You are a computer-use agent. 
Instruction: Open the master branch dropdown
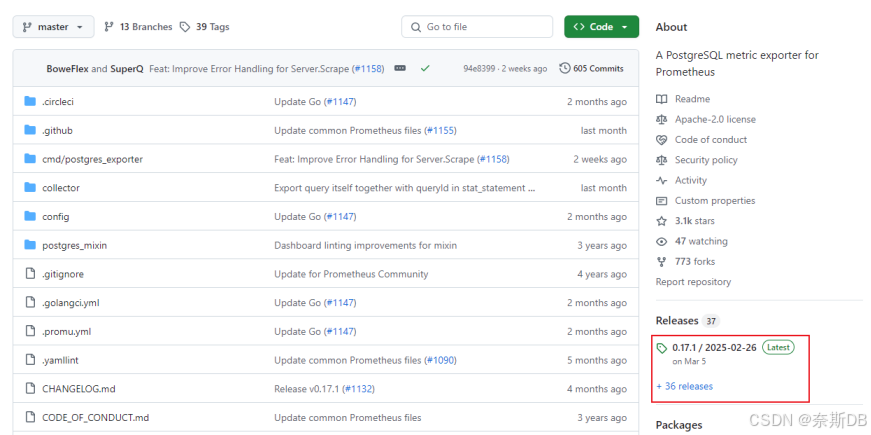[53, 27]
